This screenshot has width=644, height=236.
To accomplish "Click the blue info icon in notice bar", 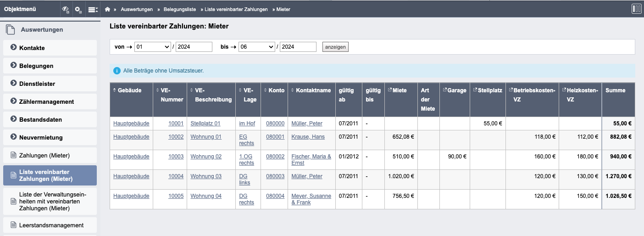I will 117,71.
